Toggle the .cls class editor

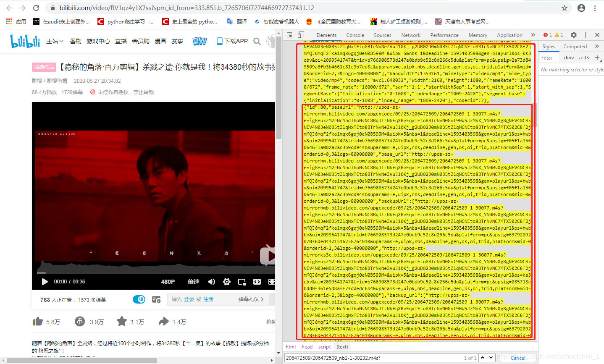click(x=584, y=58)
